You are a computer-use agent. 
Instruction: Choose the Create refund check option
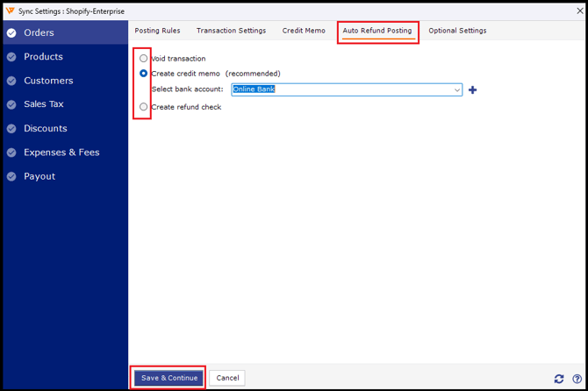[144, 107]
